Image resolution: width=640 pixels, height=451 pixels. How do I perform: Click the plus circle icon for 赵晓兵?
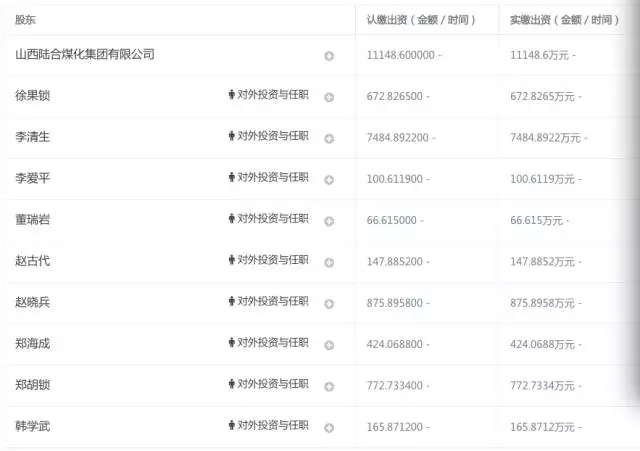(x=329, y=303)
